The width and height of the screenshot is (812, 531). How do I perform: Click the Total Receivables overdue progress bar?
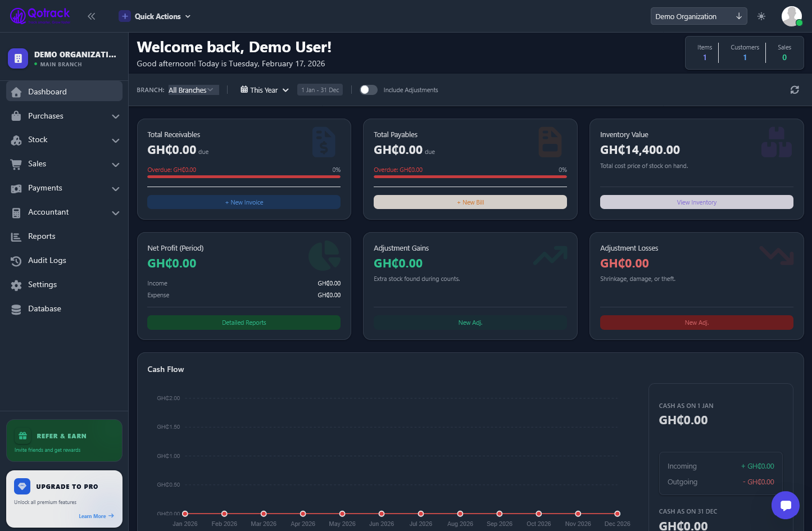[244, 176]
